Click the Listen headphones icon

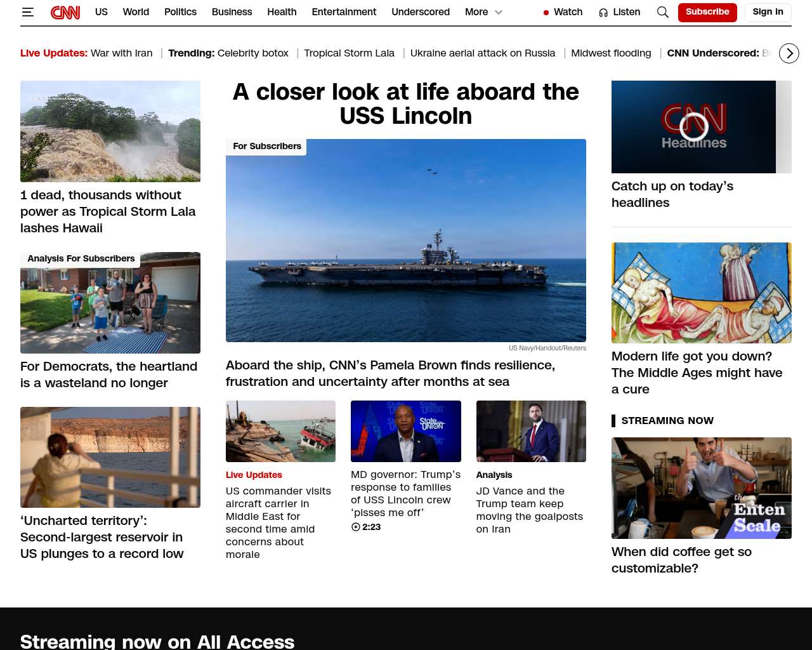click(x=603, y=13)
